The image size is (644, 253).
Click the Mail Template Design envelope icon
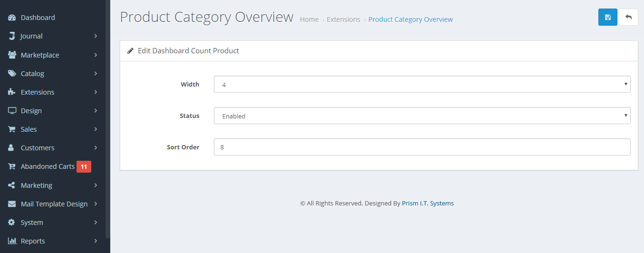12,204
